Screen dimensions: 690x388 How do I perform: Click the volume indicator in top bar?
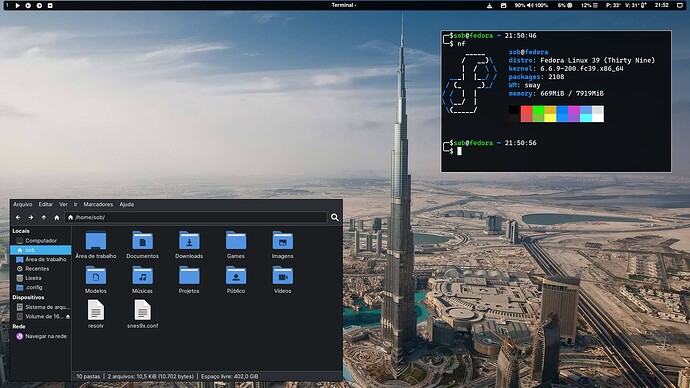point(537,5)
